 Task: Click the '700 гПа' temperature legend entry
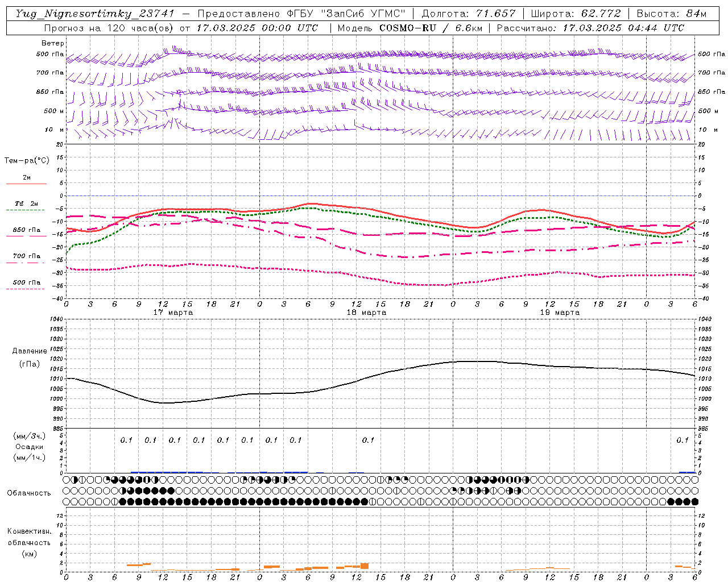coord(27,256)
